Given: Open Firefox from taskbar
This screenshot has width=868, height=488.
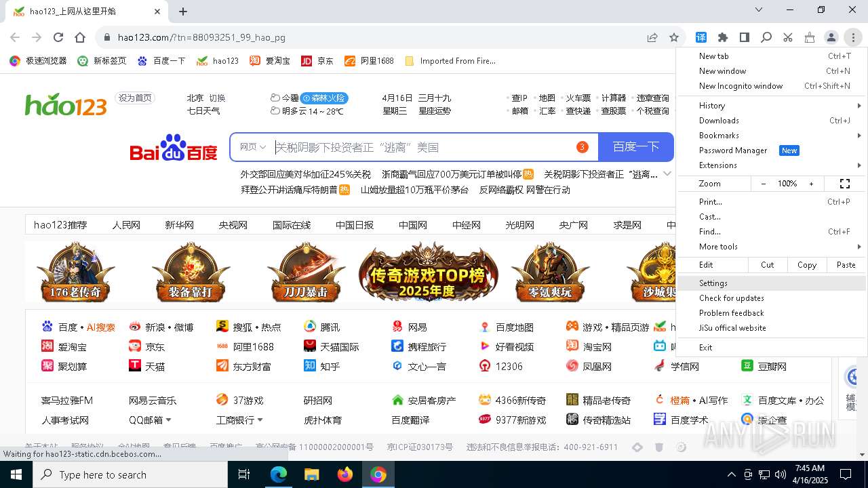Looking at the screenshot, I should [344, 474].
